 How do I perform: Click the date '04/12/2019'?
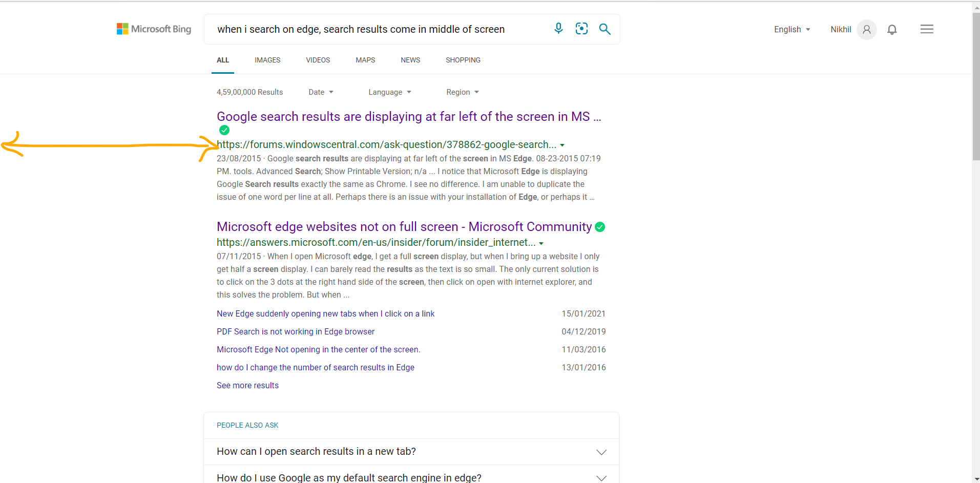coord(583,331)
